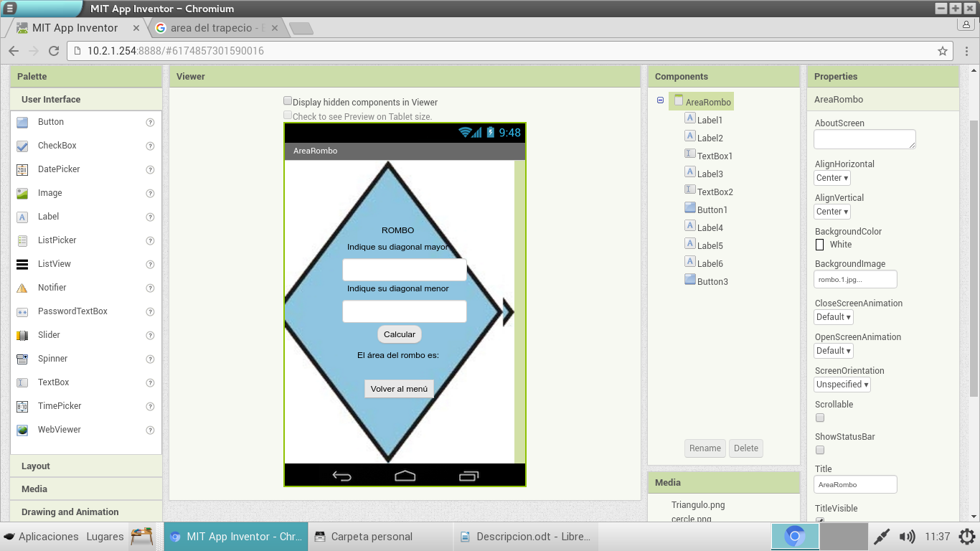This screenshot has width=980, height=551.
Task: Open the power settings gear icon
Action: point(967,537)
